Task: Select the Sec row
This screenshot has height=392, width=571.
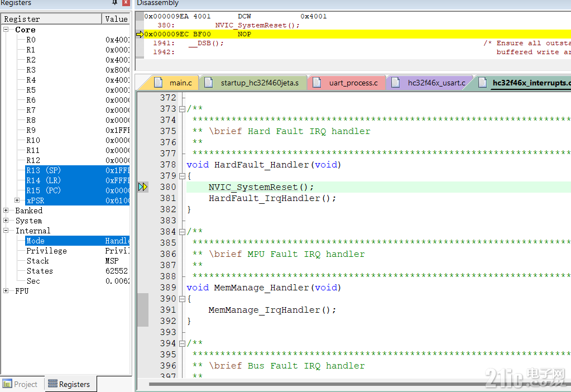Action: (77, 281)
